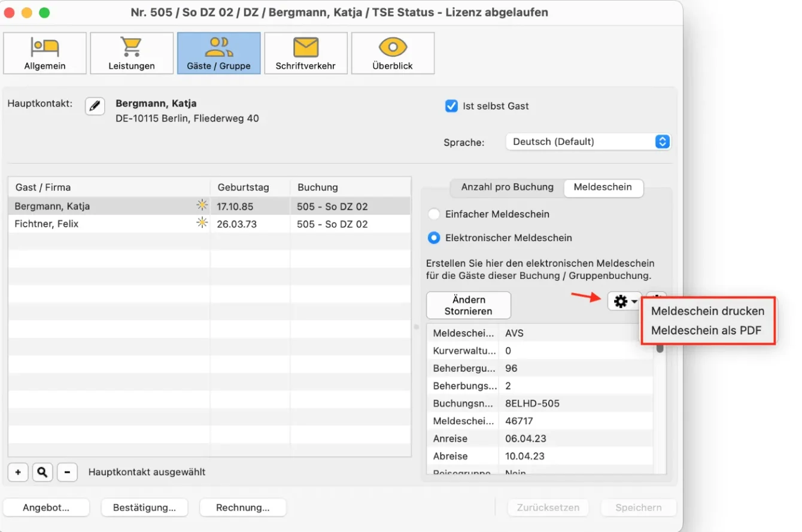802x532 pixels.
Task: Click birthday cell 17.10.85
Action: point(235,206)
